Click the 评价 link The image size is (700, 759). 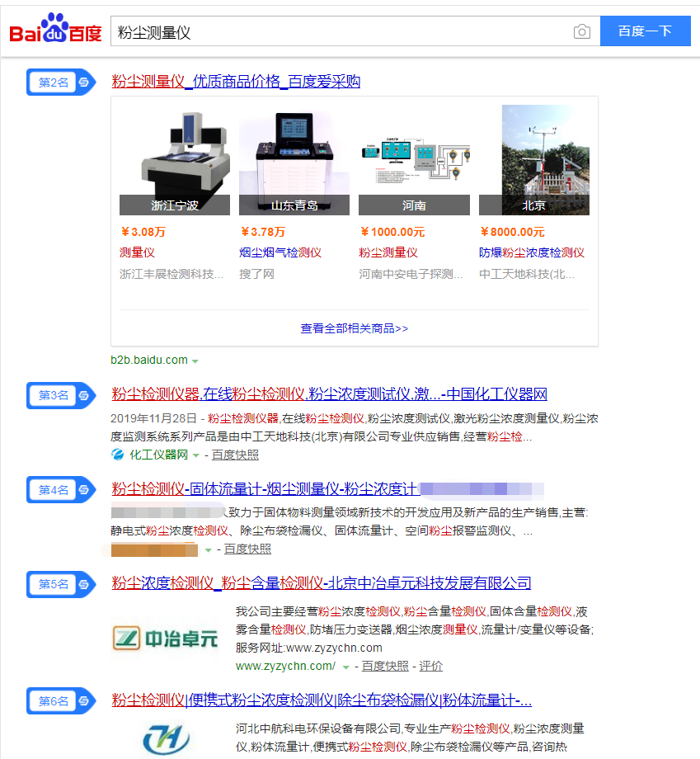(x=431, y=666)
